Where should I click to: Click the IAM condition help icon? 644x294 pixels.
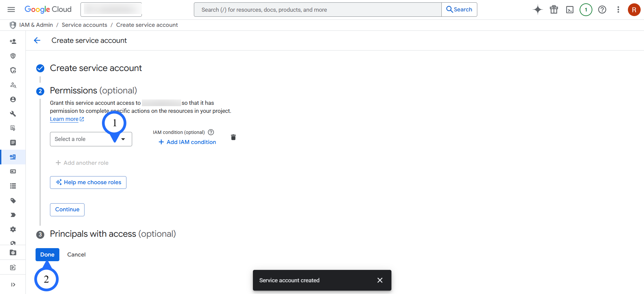[211, 132]
